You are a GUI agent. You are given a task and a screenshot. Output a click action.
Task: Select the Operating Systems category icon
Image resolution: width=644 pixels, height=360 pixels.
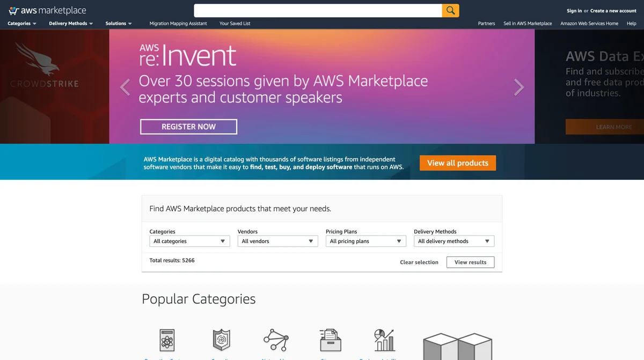click(x=166, y=339)
